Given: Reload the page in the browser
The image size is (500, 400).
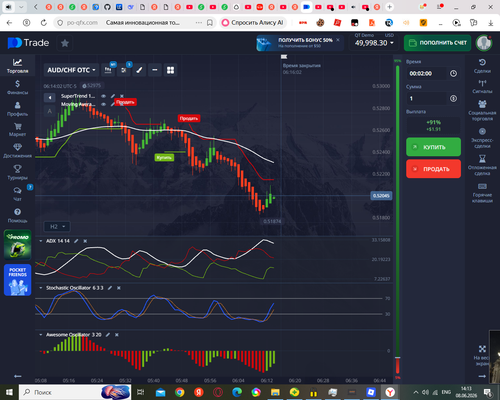Looking at the screenshot, I should 44,23.
